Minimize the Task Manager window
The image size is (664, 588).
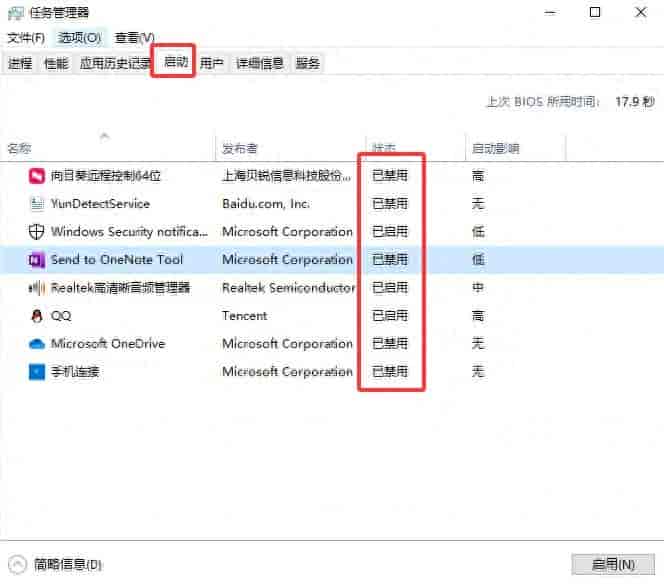click(550, 13)
